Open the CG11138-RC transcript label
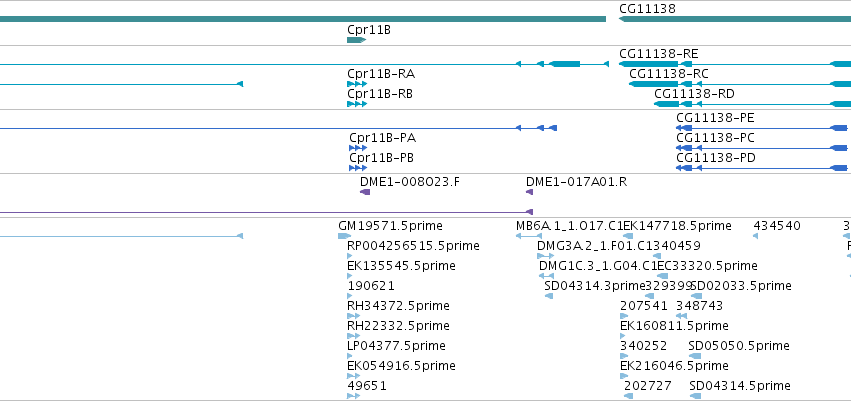 point(669,74)
